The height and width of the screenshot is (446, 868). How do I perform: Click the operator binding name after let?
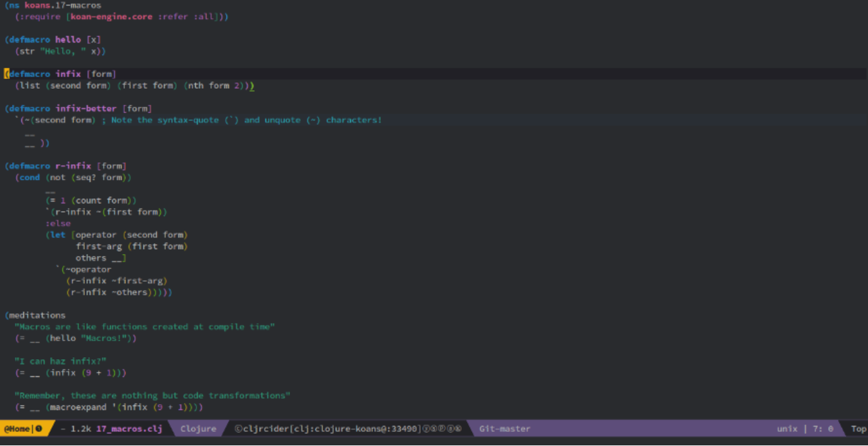pos(96,234)
